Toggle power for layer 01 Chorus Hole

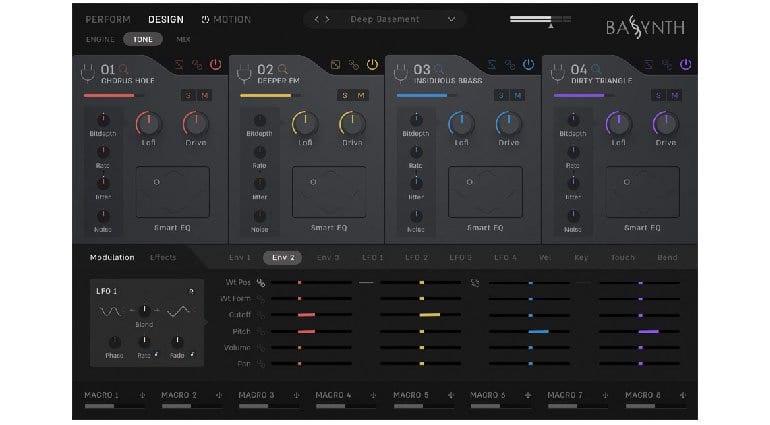coord(216,66)
